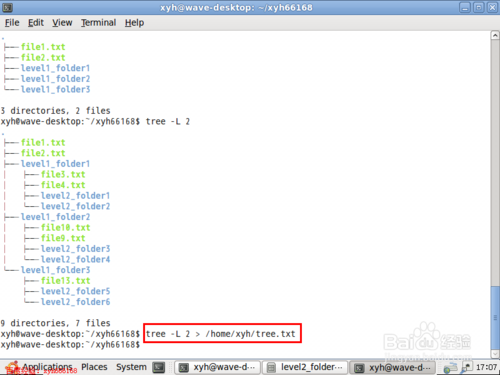Viewport: 500px width, 375px height.
Task: Click the level2_folder3 entry
Action: tap(75, 249)
